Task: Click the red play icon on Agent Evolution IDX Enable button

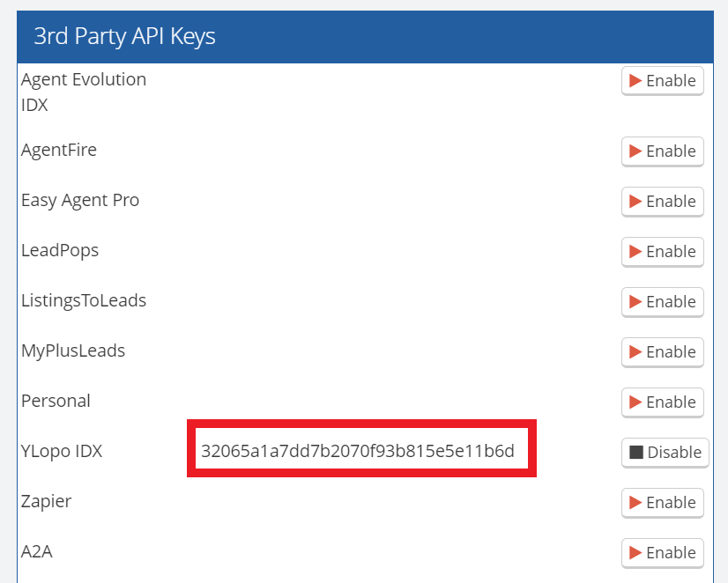Action: [x=636, y=81]
